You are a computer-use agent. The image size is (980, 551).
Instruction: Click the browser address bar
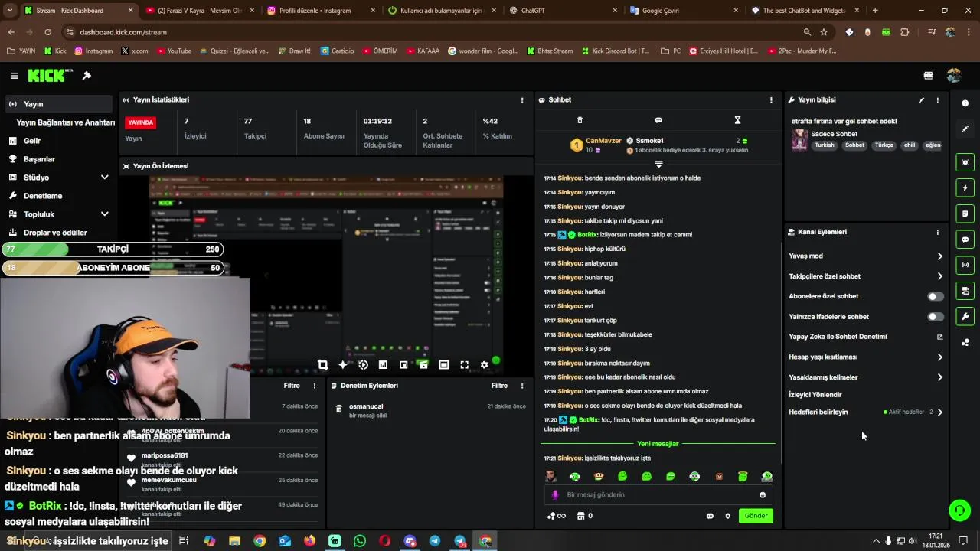coord(436,32)
